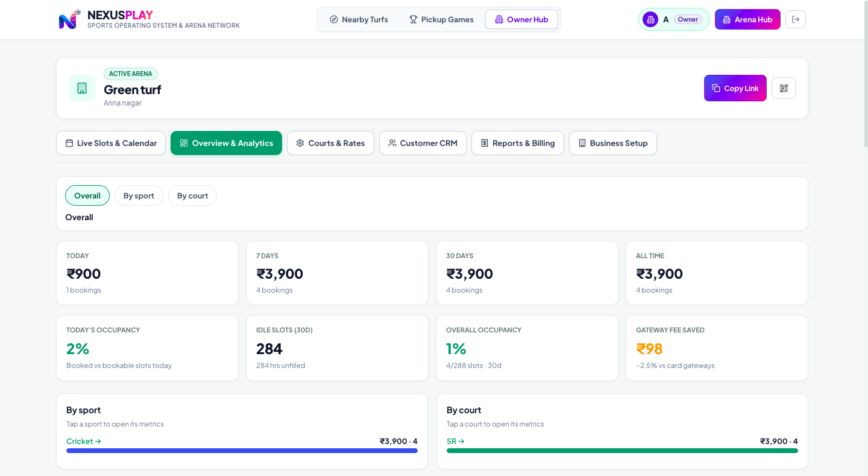Click the trophy icon in Pickup Games
The width and height of the screenshot is (868, 476).
(414, 19)
